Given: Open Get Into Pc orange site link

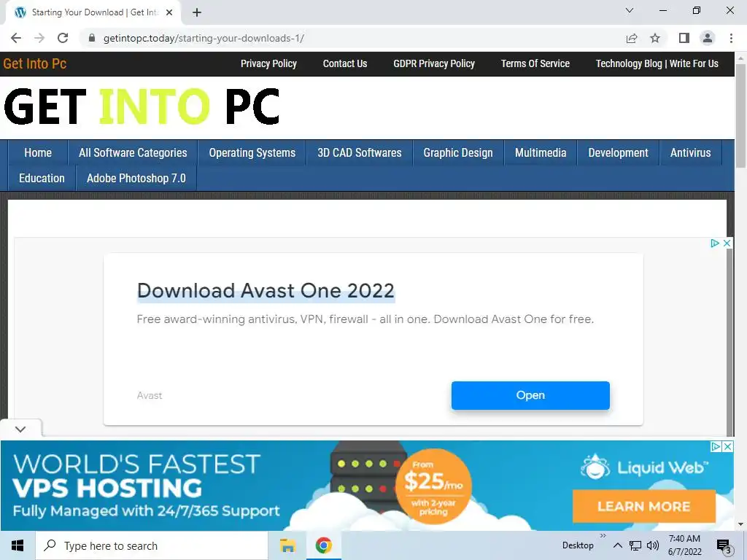Looking at the screenshot, I should tap(35, 64).
